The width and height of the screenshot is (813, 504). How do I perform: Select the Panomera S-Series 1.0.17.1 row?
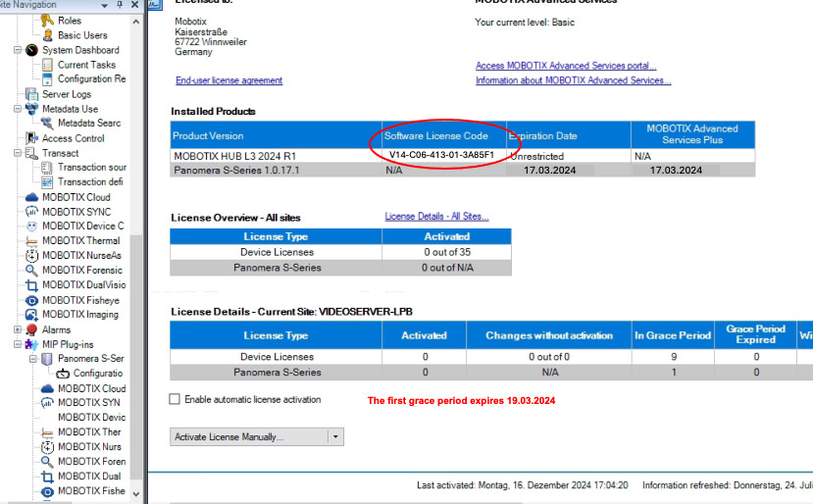pos(463,170)
